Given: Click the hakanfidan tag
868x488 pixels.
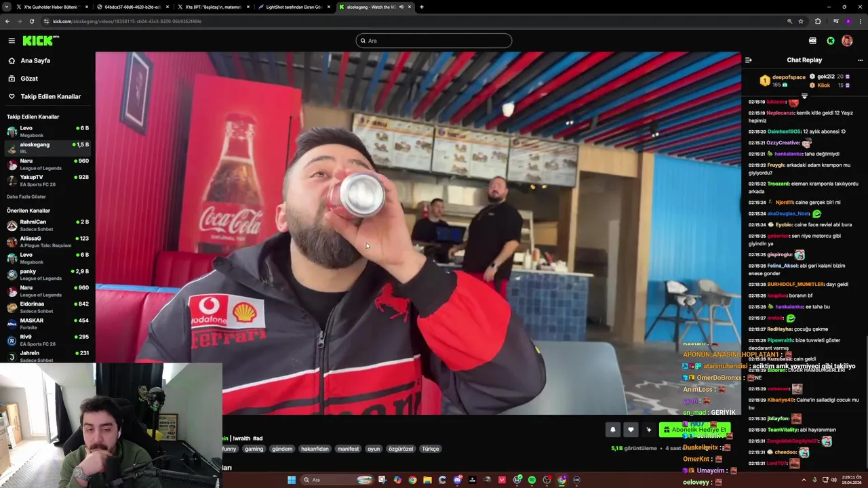Looking at the screenshot, I should point(315,449).
